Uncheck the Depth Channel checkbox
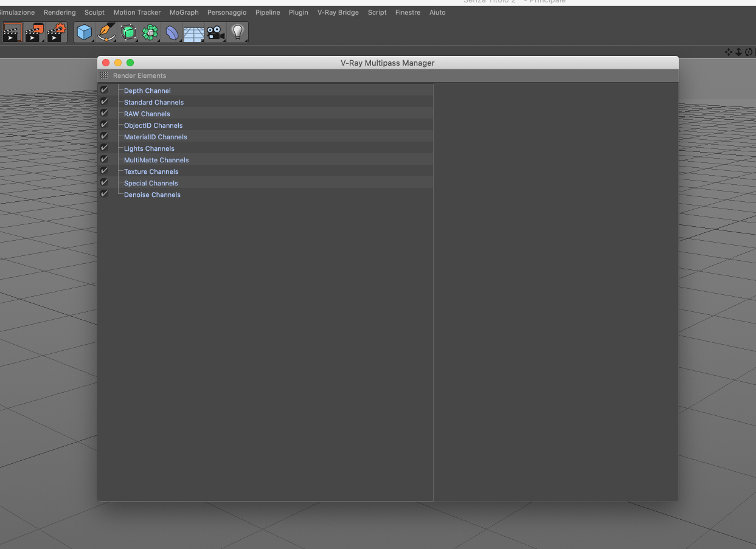The width and height of the screenshot is (756, 549). click(x=104, y=90)
